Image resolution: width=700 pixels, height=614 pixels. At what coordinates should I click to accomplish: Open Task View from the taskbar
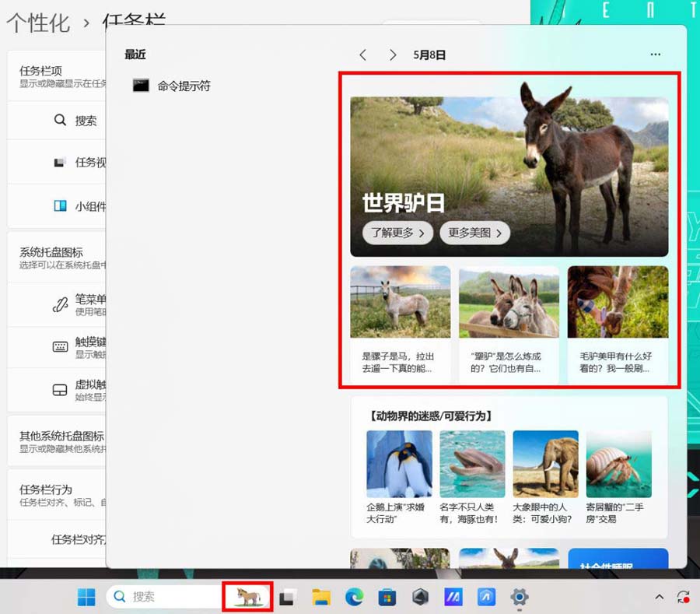coord(288,597)
